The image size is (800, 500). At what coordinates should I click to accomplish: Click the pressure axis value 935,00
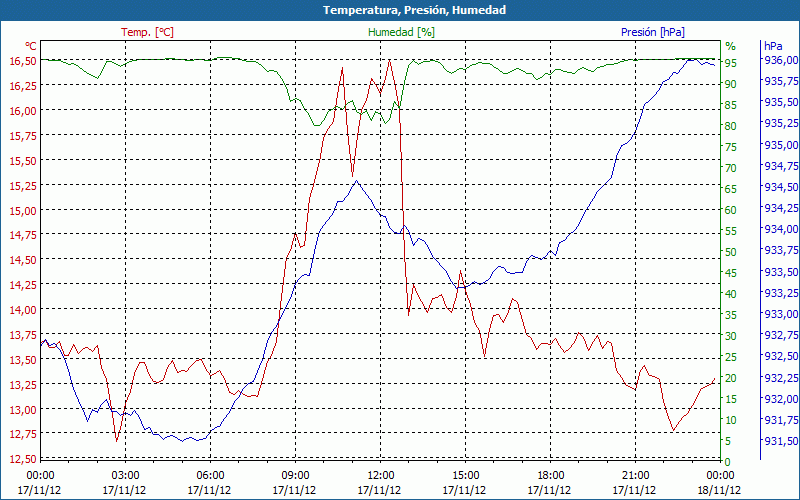click(781, 145)
